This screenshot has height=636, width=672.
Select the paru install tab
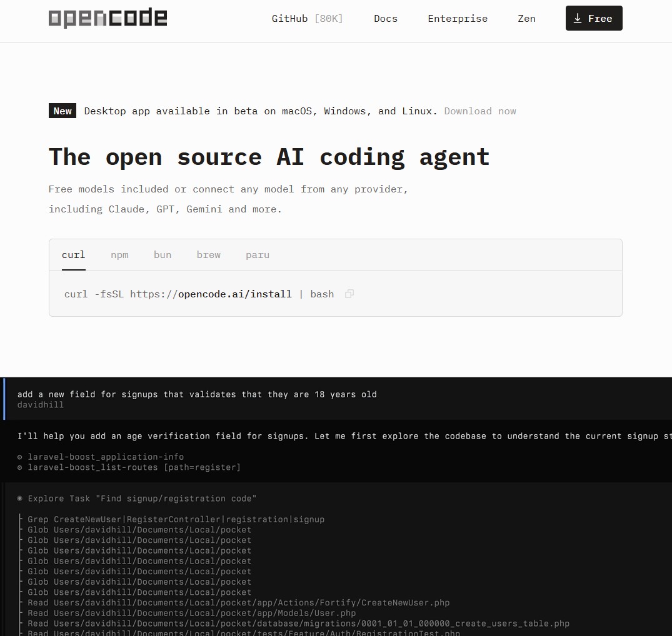click(x=258, y=255)
